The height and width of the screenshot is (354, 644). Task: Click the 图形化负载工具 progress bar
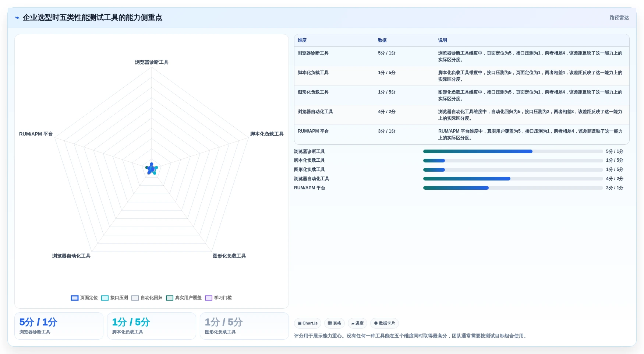coord(513,170)
